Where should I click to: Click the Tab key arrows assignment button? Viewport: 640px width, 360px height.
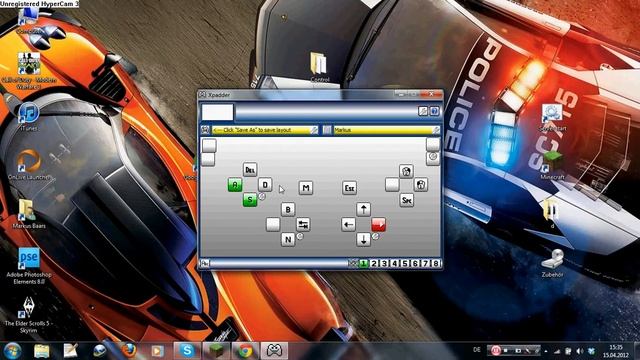[x=303, y=224]
